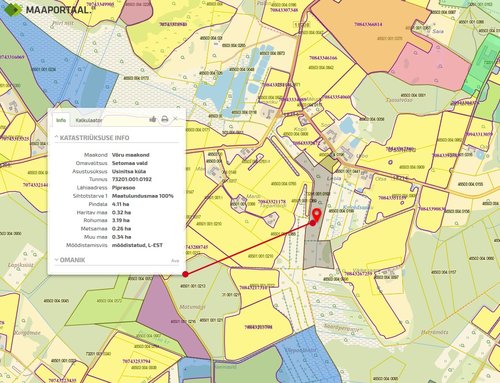Click the Maaportaal logo icon

12,9
